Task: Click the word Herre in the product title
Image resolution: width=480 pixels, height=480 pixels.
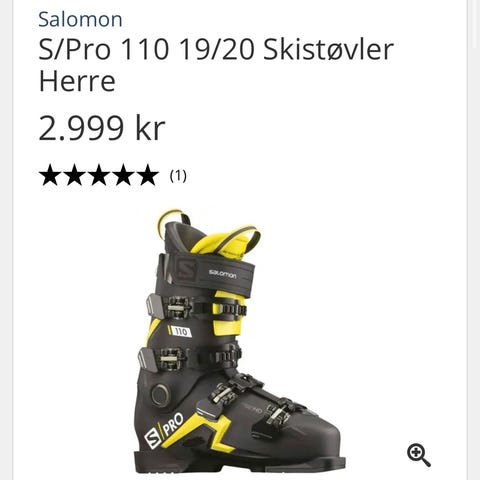Action: click(77, 81)
